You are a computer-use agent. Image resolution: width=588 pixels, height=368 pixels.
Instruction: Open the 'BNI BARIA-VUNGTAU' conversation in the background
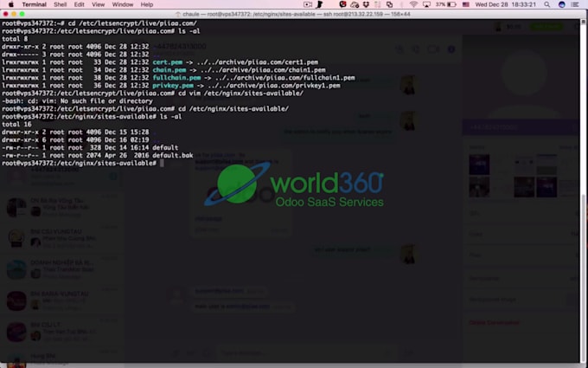[x=62, y=300]
